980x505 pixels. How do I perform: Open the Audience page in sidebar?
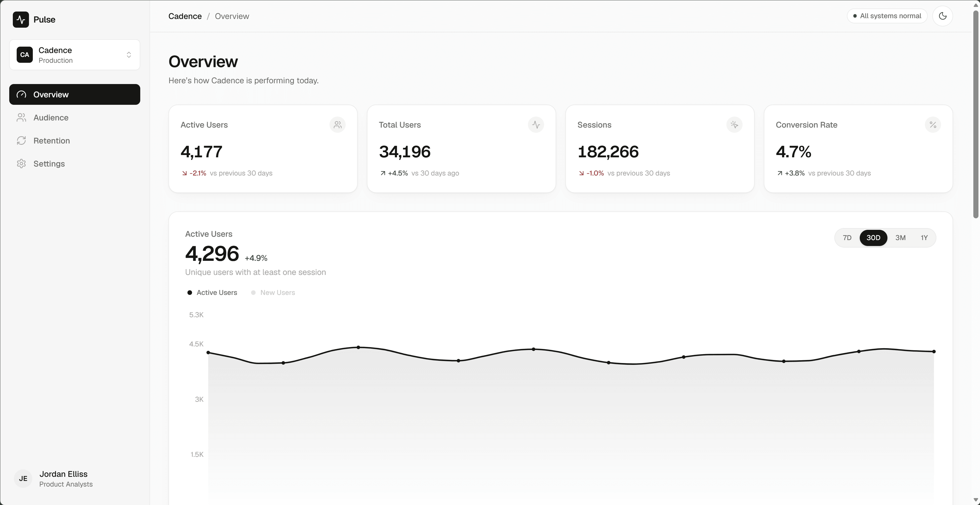click(75, 118)
